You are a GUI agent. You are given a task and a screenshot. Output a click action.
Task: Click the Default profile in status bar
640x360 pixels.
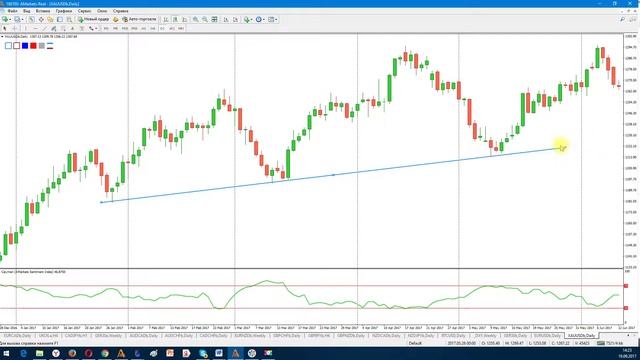pyautogui.click(x=415, y=343)
